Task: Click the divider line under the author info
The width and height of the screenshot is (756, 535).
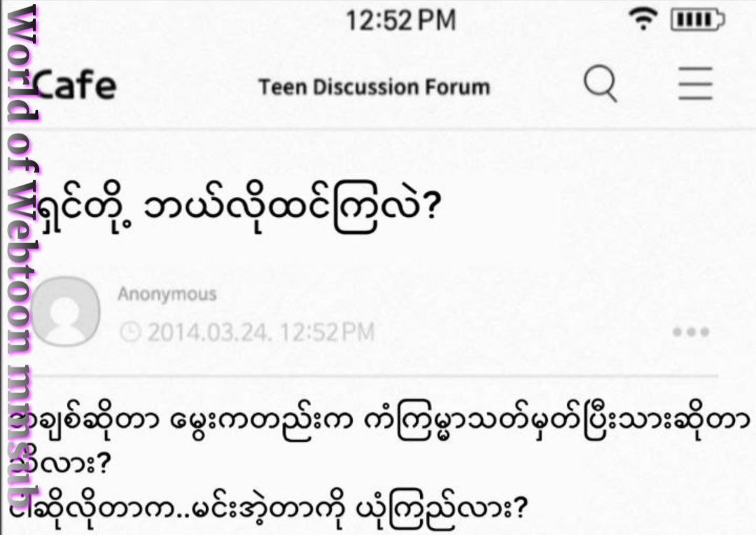Action: tap(378, 376)
